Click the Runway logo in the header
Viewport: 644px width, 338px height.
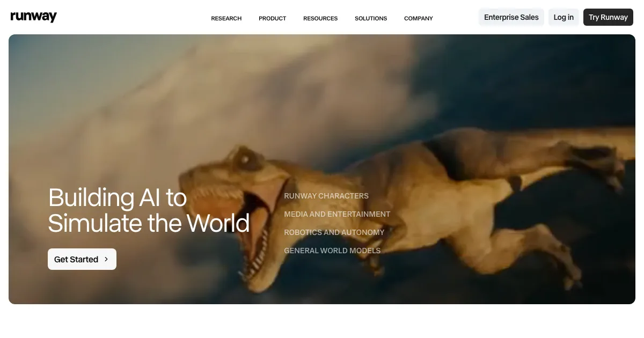(33, 17)
